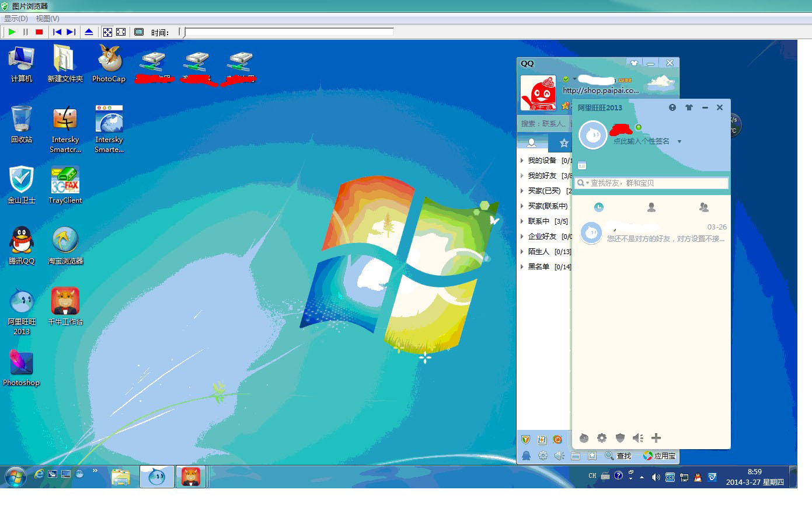Select the 千牛工作台 desktop icon

click(x=65, y=307)
